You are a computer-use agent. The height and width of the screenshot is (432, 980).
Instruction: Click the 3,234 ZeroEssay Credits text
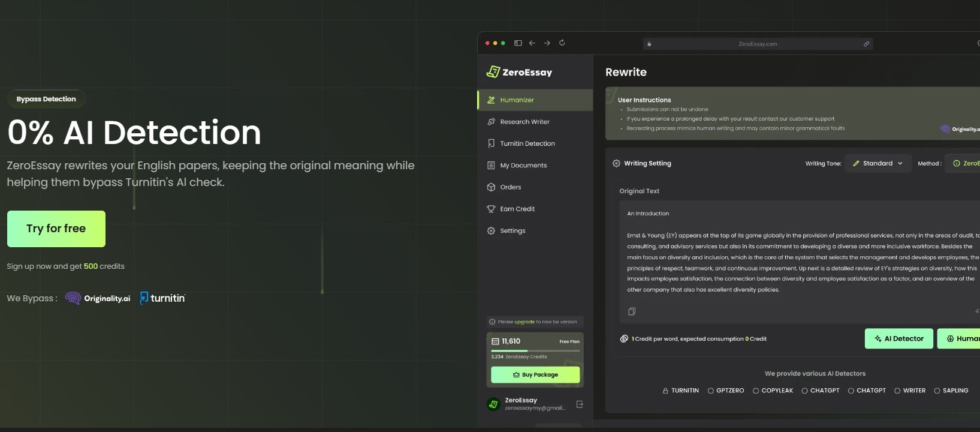point(519,356)
